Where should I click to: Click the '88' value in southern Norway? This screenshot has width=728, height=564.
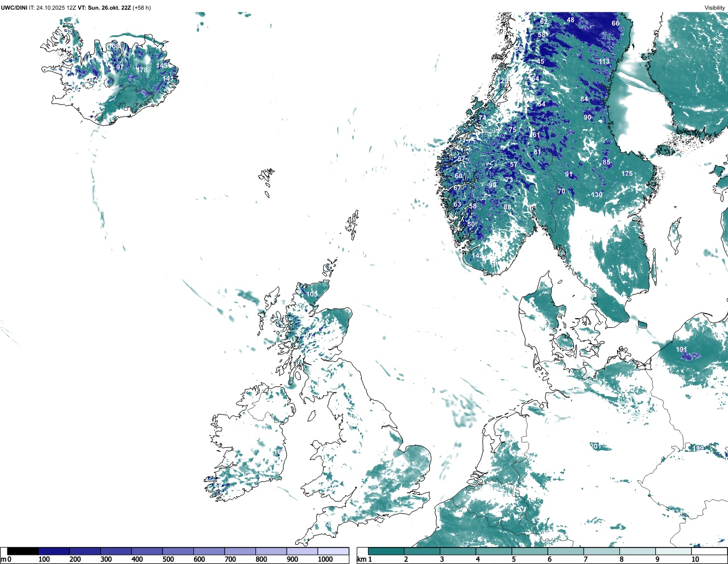click(x=507, y=208)
